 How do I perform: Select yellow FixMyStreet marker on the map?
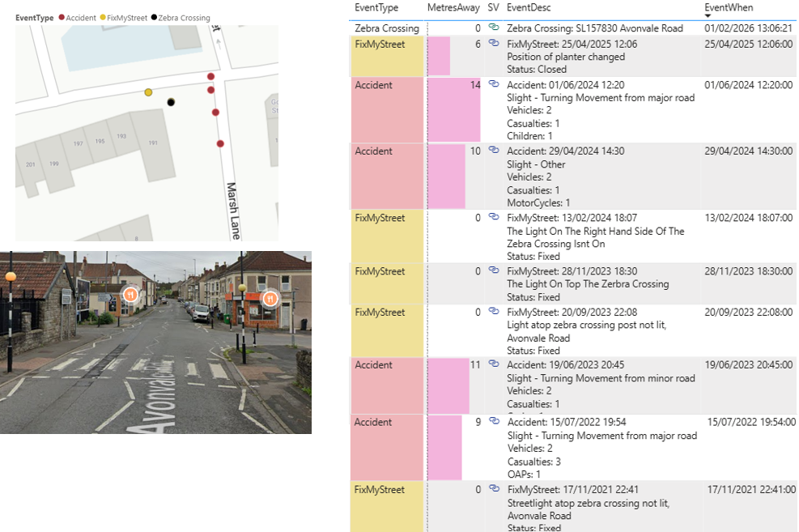pos(148,92)
